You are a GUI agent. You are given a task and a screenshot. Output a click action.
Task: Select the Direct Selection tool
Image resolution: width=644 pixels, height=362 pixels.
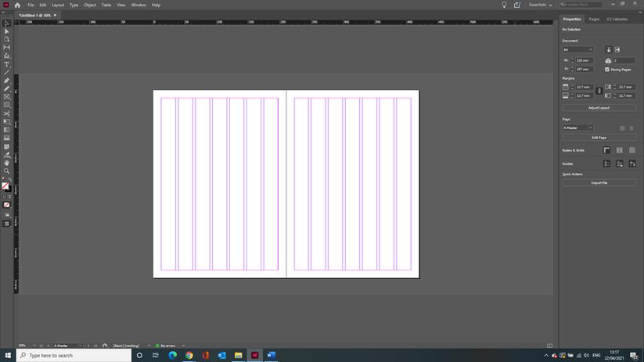click(6, 31)
